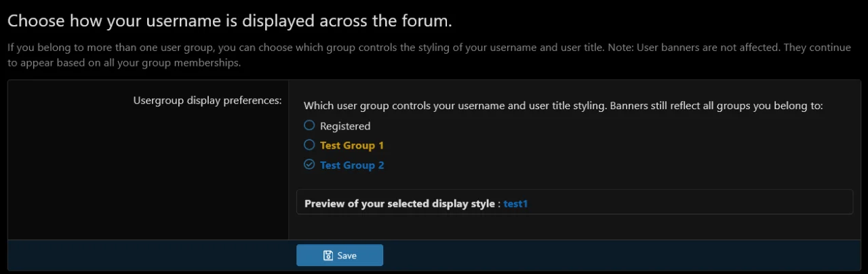Click the blue "Test Group 2" label
Screen dimensions: 868x274
pos(352,165)
